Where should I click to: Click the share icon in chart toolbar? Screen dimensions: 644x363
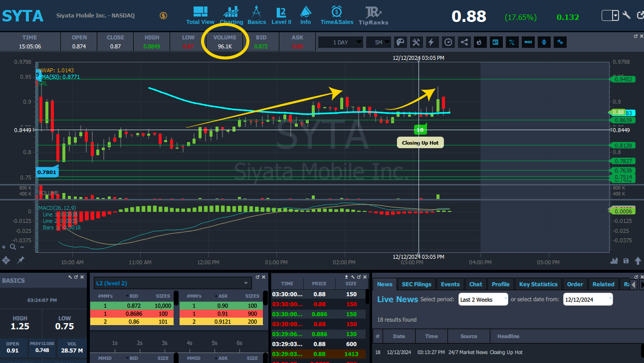[x=464, y=42]
